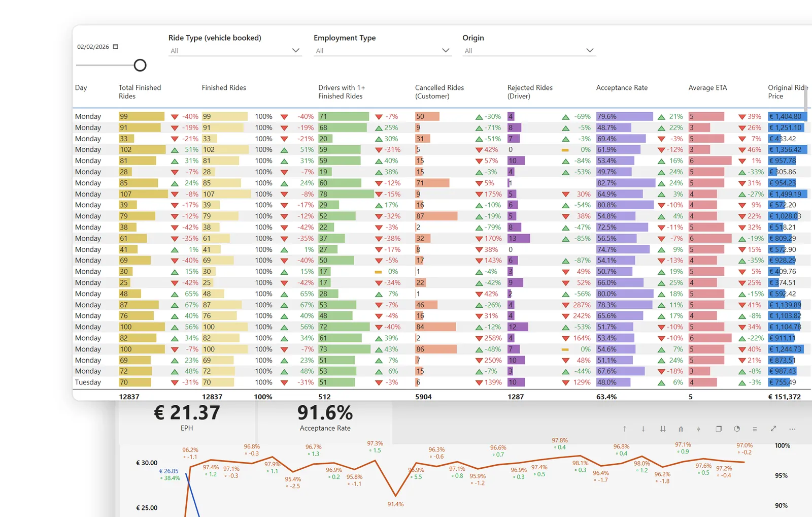Sort by the Day column header
This screenshot has width=812, height=517.
81,87
